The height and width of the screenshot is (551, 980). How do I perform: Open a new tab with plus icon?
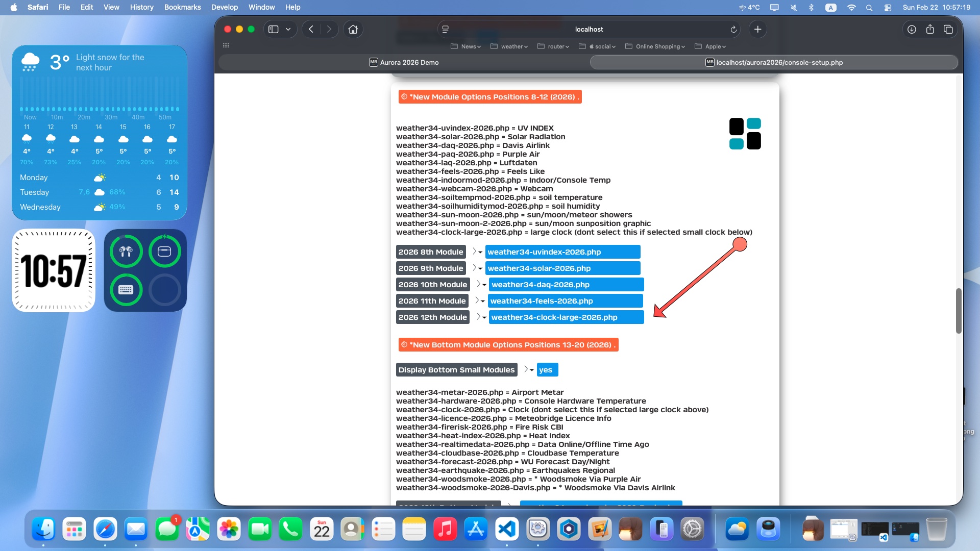pyautogui.click(x=757, y=29)
